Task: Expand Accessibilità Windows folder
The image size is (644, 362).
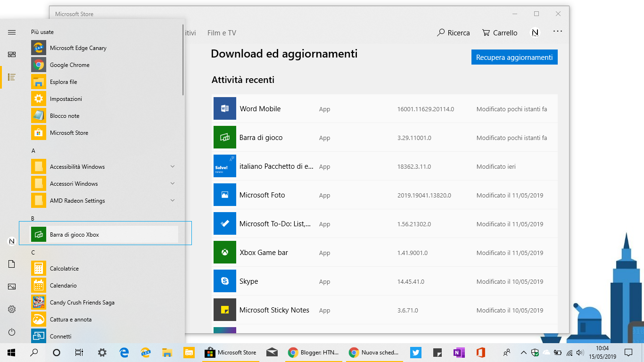Action: point(105,167)
